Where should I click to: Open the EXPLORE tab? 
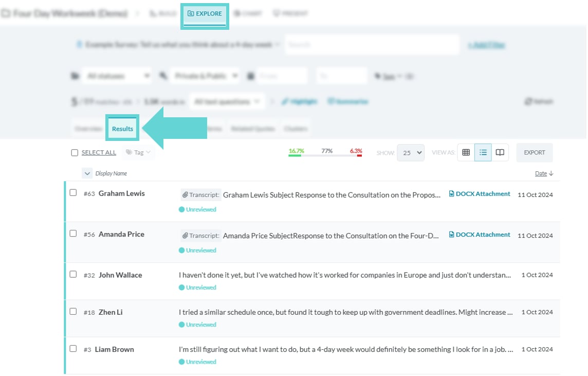tap(205, 13)
